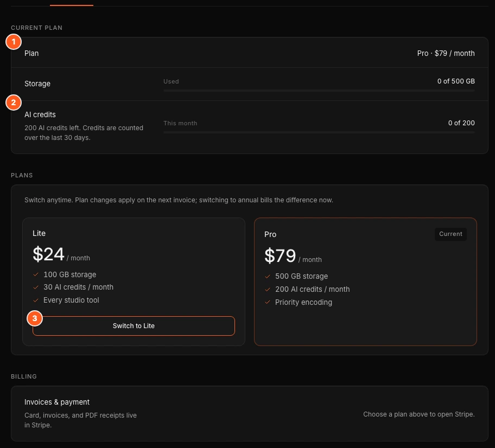The image size is (495, 448).
Task: Click the Storage usage progress bar
Action: [x=319, y=91]
